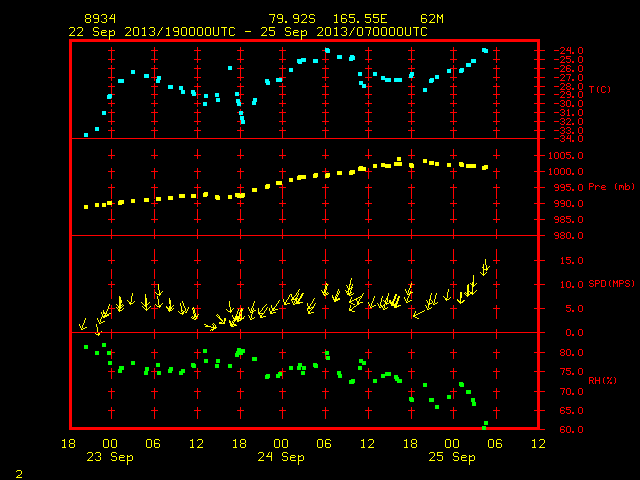Image resolution: width=640 pixels, height=480 pixels.
Task: Click the date range title text
Action: [248, 32]
